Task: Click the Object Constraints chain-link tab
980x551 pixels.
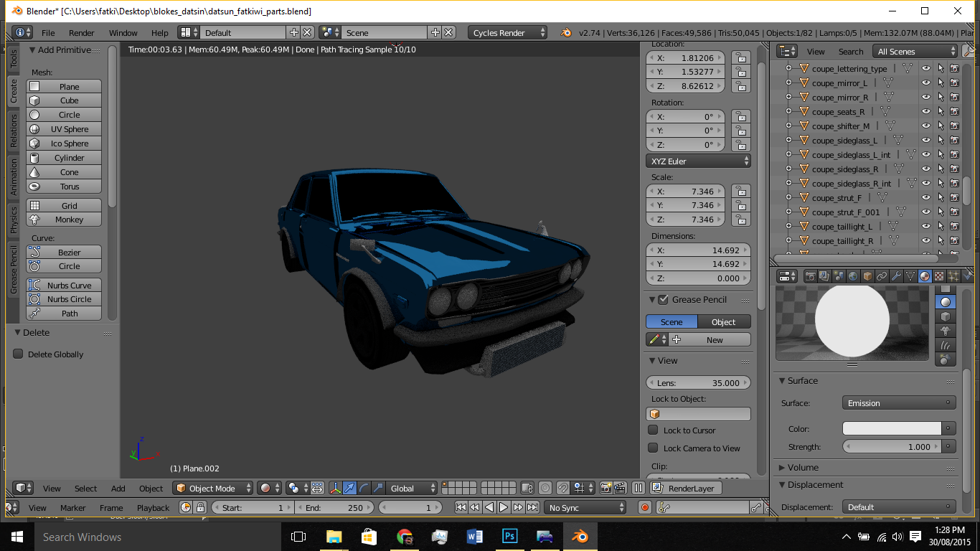Action: pos(882,276)
